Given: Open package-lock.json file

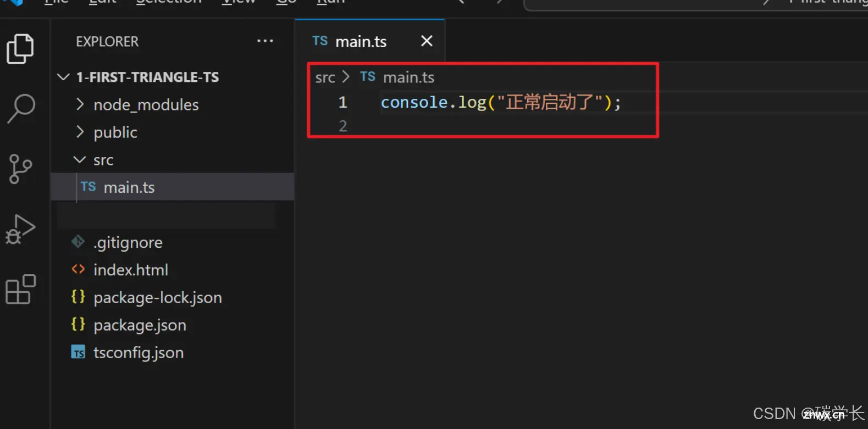Looking at the screenshot, I should click(173, 297).
